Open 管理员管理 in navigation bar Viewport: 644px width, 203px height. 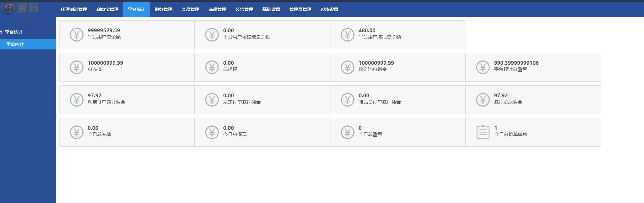(x=300, y=9)
